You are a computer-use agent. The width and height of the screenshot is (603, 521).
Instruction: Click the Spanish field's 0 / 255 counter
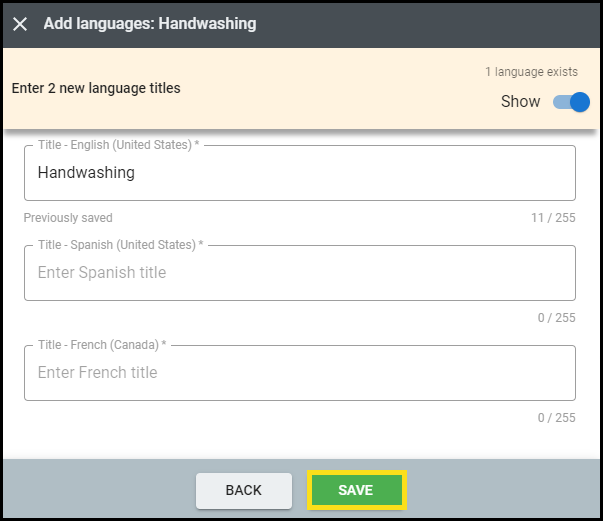click(x=557, y=318)
